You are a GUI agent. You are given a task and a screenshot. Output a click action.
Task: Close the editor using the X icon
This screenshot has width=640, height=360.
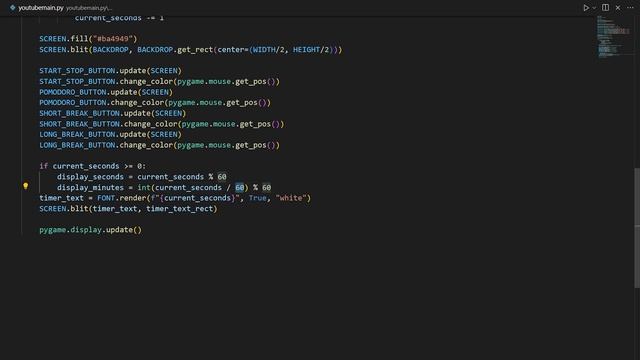pyautogui.click(x=618, y=8)
